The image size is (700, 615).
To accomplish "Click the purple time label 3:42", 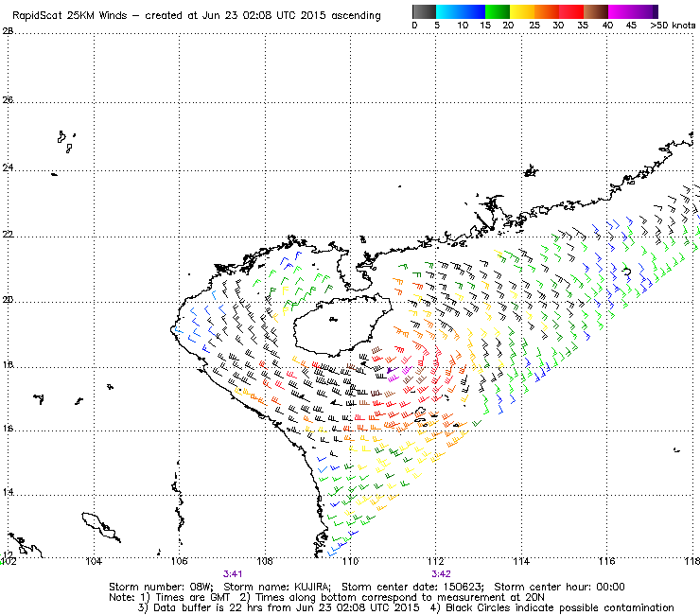I will click(441, 574).
